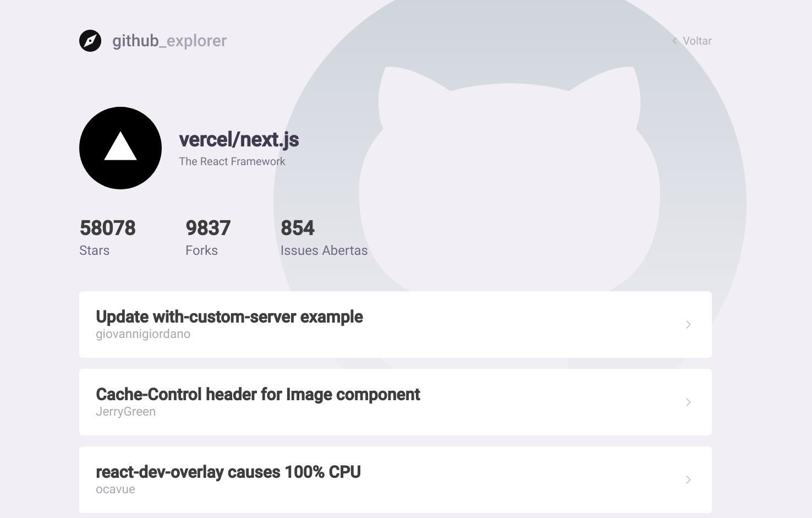This screenshot has height=518, width=812.
Task: Click the github_explorer compass logo icon
Action: click(x=90, y=41)
